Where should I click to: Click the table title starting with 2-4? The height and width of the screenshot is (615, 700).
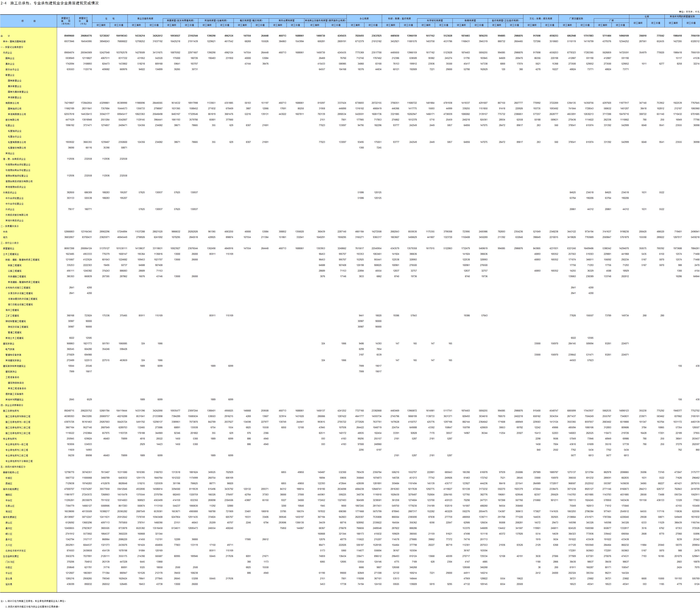pyautogui.click(x=49, y=3)
